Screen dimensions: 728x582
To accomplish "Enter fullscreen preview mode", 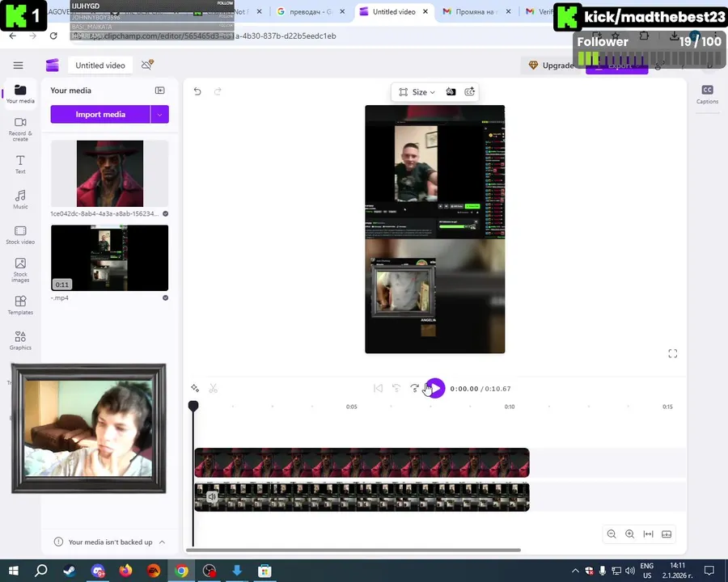I will (x=673, y=354).
